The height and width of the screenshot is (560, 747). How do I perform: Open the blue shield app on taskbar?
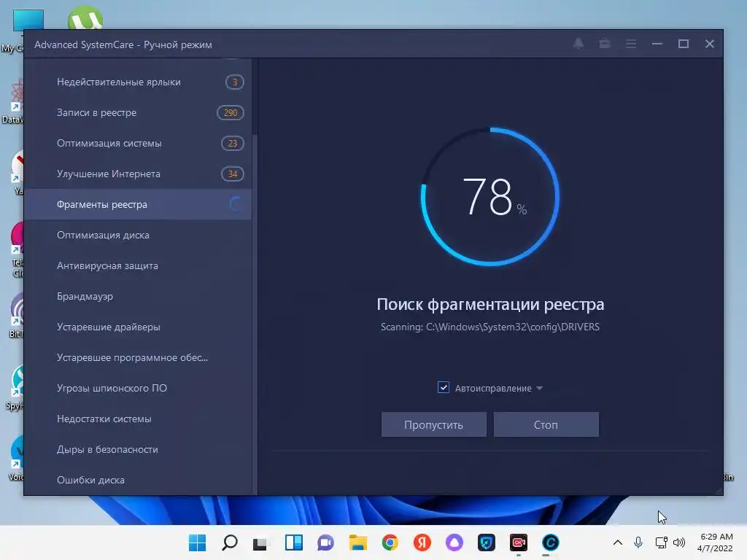[x=487, y=542]
